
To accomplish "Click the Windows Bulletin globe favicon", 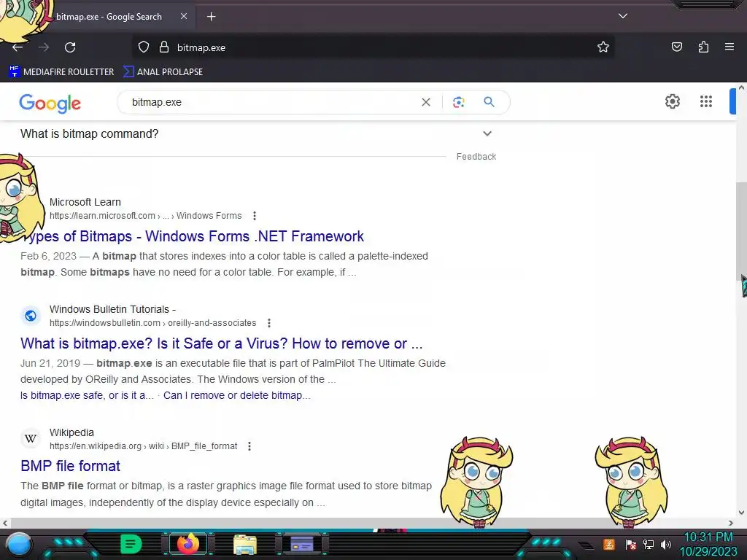I will pyautogui.click(x=31, y=316).
